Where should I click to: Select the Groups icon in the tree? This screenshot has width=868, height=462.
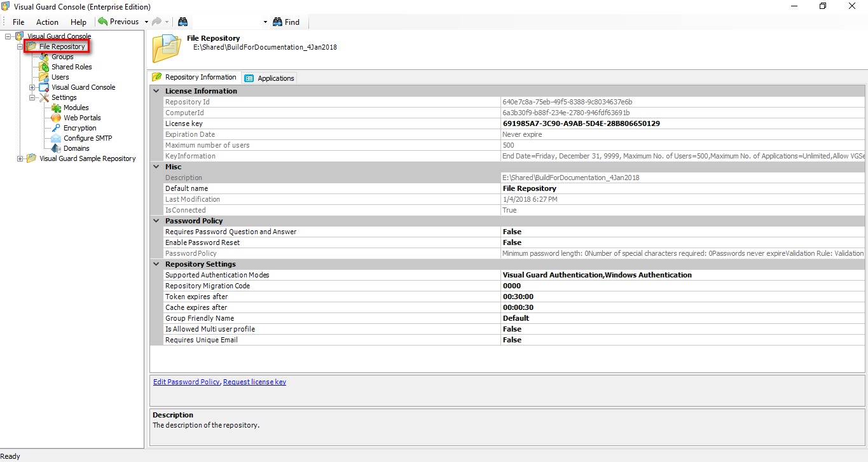coord(45,57)
